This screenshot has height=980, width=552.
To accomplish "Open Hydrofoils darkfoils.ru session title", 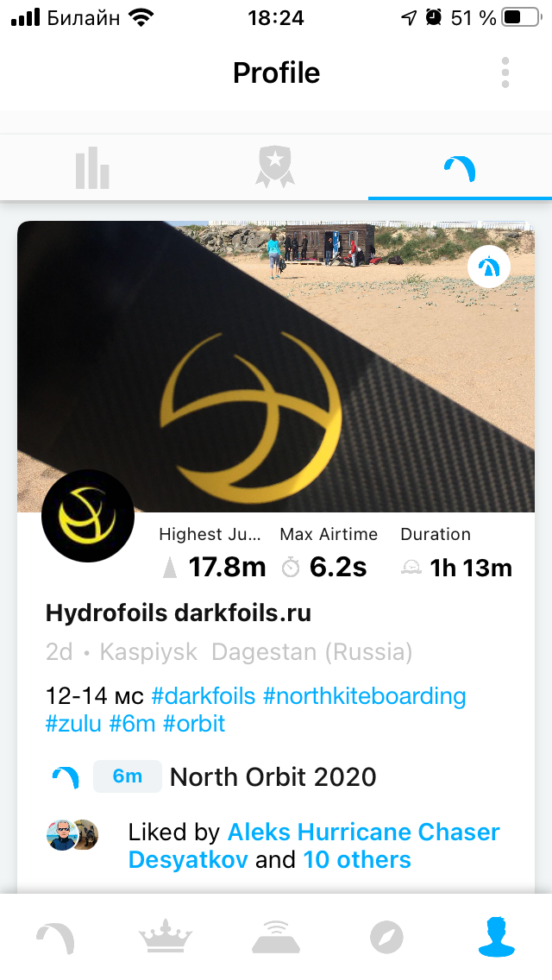I will (x=179, y=613).
